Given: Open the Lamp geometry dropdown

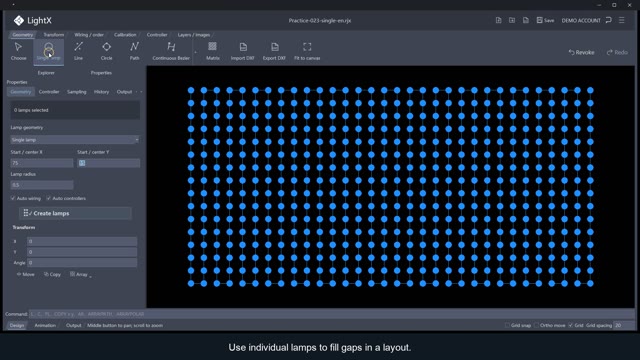Looking at the screenshot, I should [x=75, y=140].
